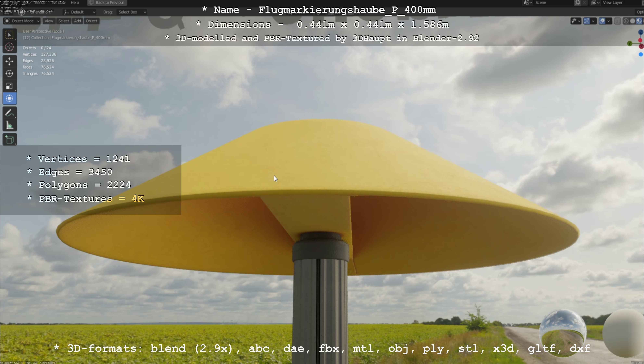Open the Select menu in viewport header

tap(64, 21)
